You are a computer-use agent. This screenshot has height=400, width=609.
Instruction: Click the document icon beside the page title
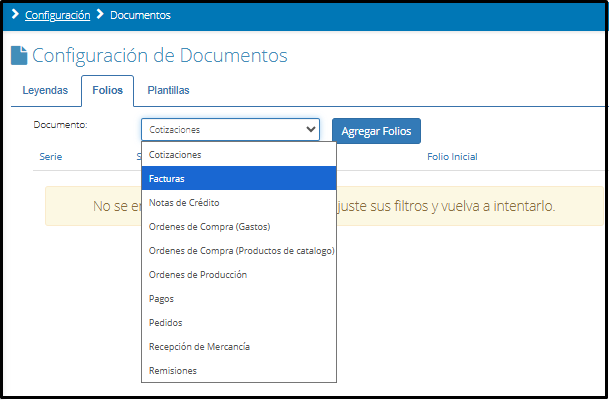19,56
